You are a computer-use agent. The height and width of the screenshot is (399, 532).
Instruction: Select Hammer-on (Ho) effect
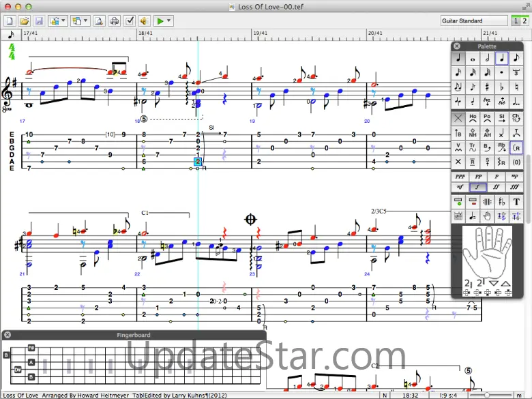[473, 119]
